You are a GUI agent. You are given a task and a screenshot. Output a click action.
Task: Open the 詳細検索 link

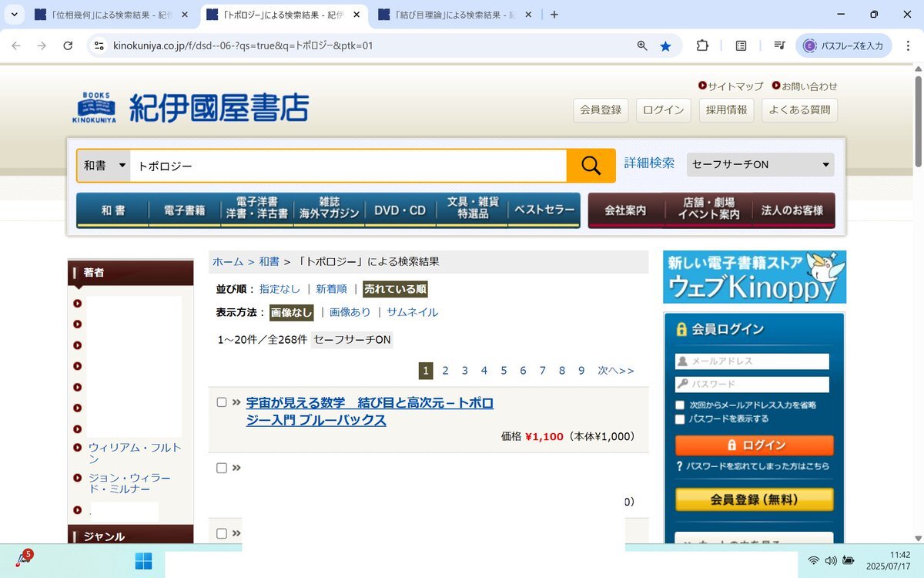coord(649,163)
